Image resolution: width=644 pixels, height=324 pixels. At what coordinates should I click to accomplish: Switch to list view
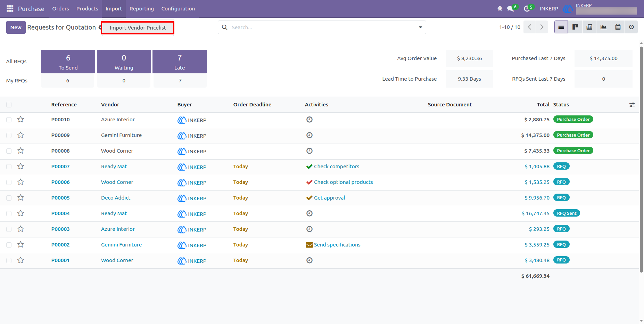click(x=561, y=27)
